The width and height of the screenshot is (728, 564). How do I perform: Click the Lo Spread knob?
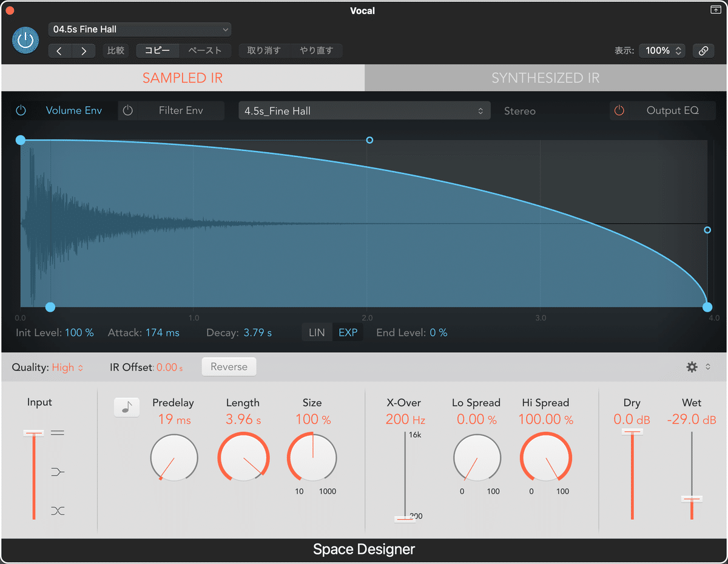tap(477, 457)
